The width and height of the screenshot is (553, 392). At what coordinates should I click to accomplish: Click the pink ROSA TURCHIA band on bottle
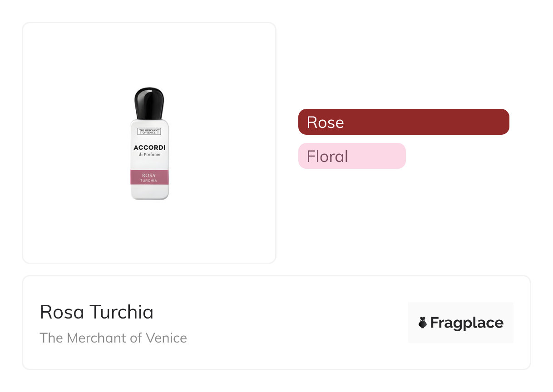tap(149, 177)
